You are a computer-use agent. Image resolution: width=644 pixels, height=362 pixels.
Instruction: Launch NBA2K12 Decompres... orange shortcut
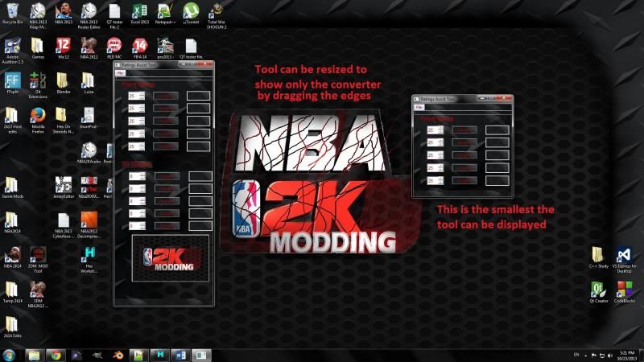point(89,225)
